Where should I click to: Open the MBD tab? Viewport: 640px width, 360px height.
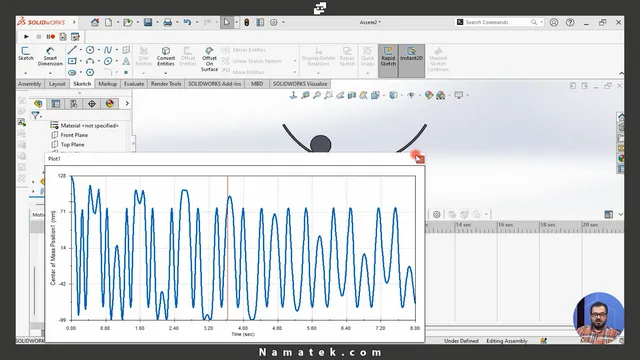[257, 84]
